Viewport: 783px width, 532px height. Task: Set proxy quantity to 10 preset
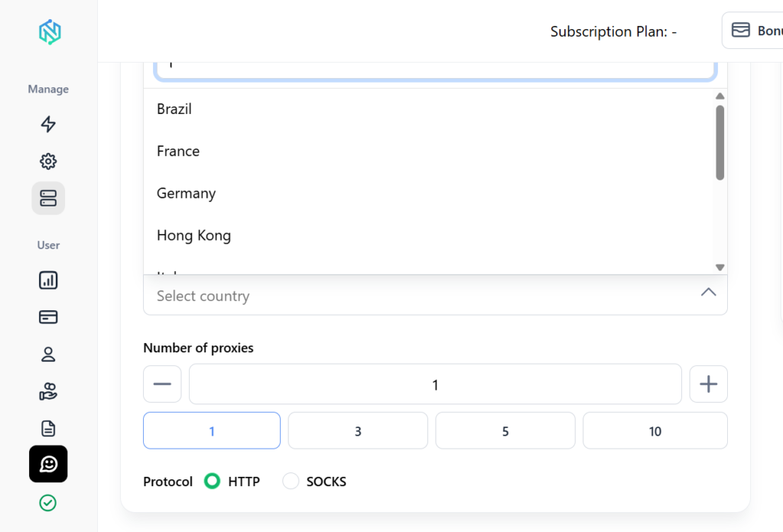point(655,430)
